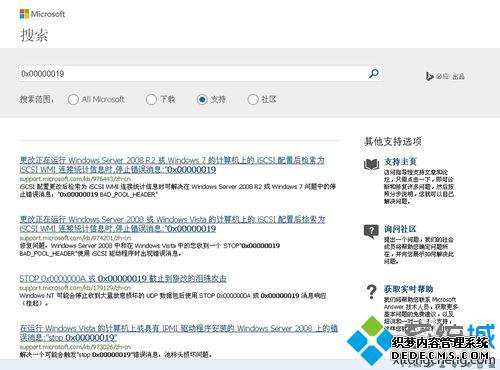Click the kb/179129 URL text
Image resolution: width=500 pixels, height=370 pixels.
point(75,288)
